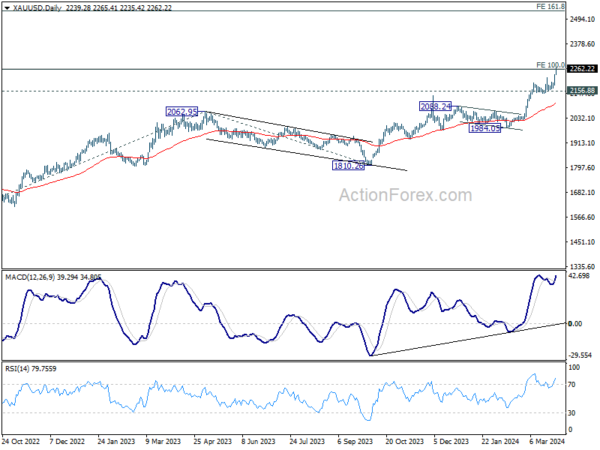
Task: Select the MACD 0.00 zero level label
Action: click(x=575, y=324)
